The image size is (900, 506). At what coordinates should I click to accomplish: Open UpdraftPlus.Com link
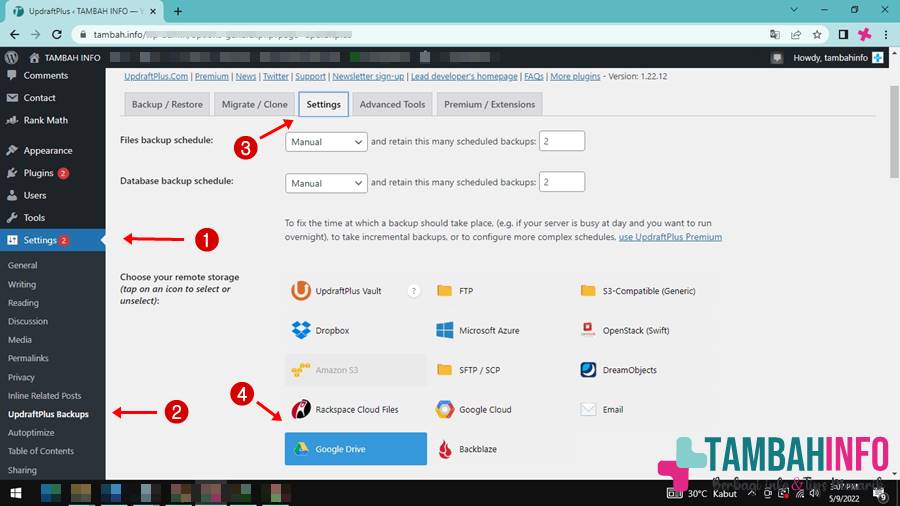click(x=156, y=76)
